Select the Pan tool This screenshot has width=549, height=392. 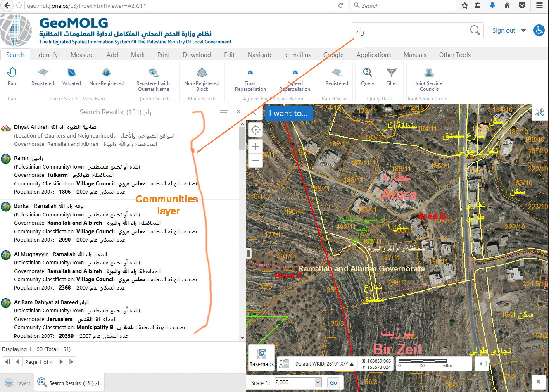coord(12,77)
